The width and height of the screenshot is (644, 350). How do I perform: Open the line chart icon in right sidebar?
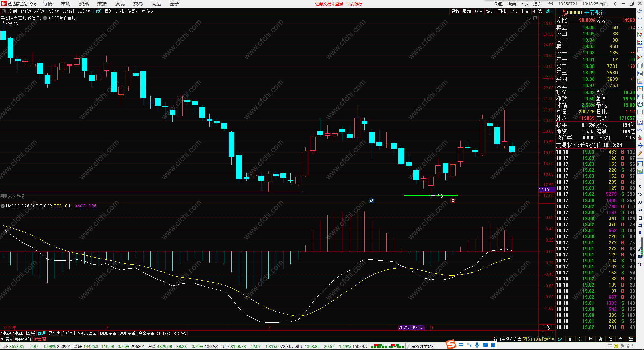[640, 50]
